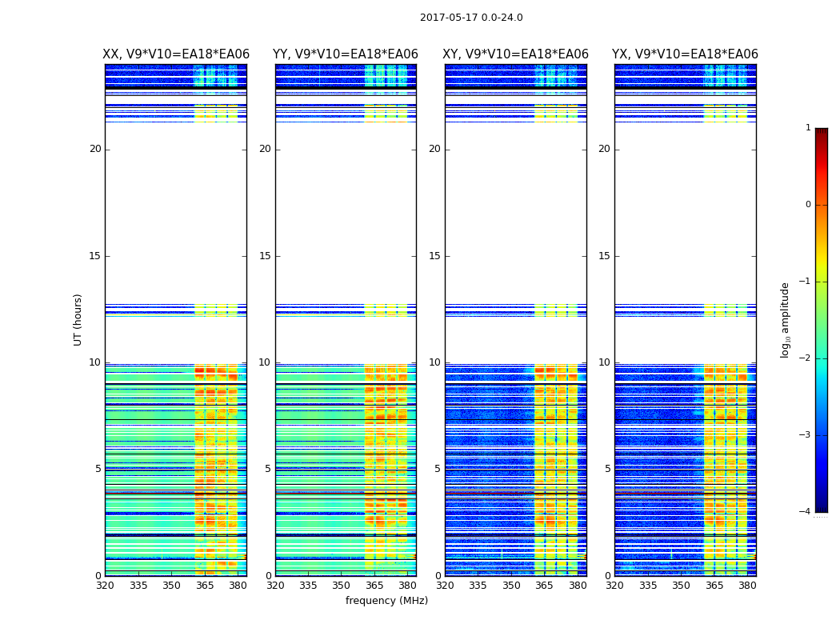The height and width of the screenshot is (640, 840).
Task: Click the 350 MHz tick under XY panel
Action: pyautogui.click(x=511, y=586)
